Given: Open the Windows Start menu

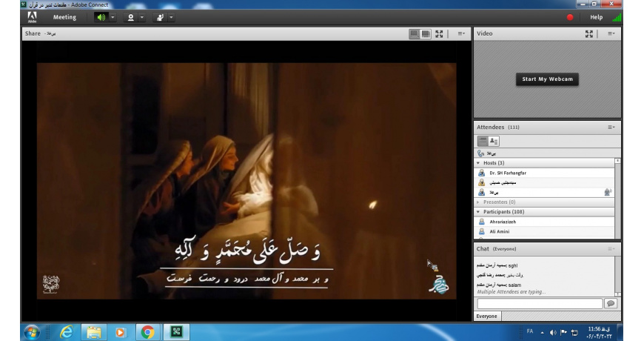Looking at the screenshot, I should click(32, 332).
